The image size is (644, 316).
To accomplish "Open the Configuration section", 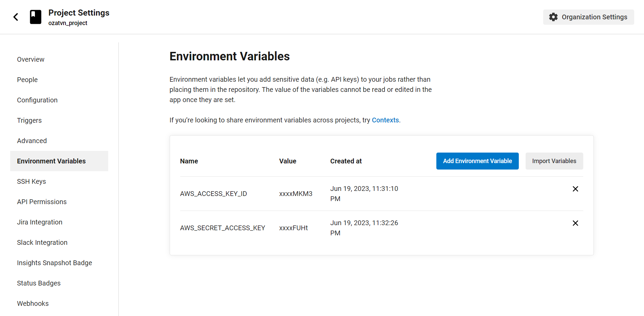I will 37,100.
